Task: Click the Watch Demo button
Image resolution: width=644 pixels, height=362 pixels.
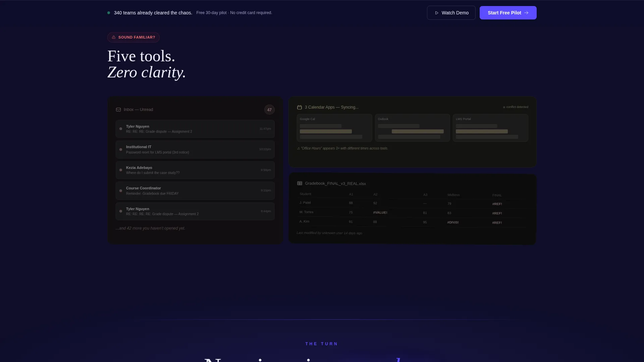Action: [x=451, y=13]
